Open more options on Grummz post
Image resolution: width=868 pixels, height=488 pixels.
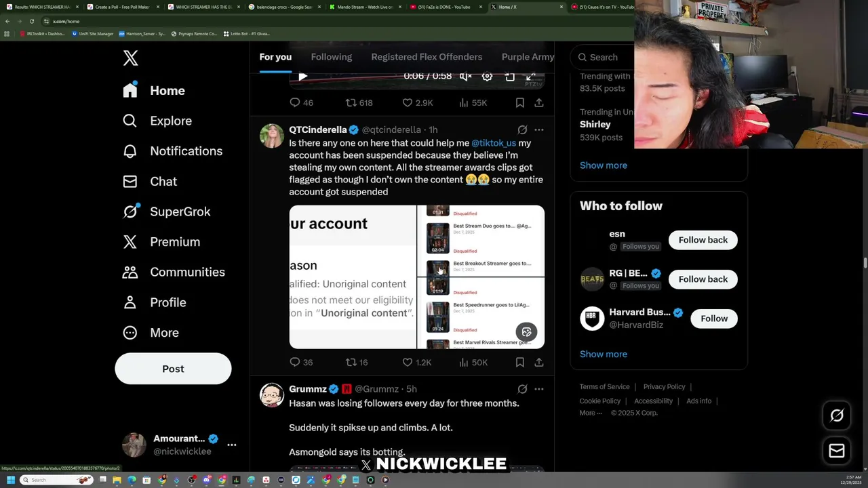539,389
